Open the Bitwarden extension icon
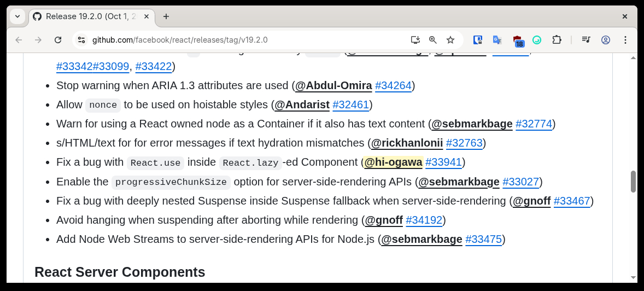This screenshot has height=291, width=644. (478, 40)
